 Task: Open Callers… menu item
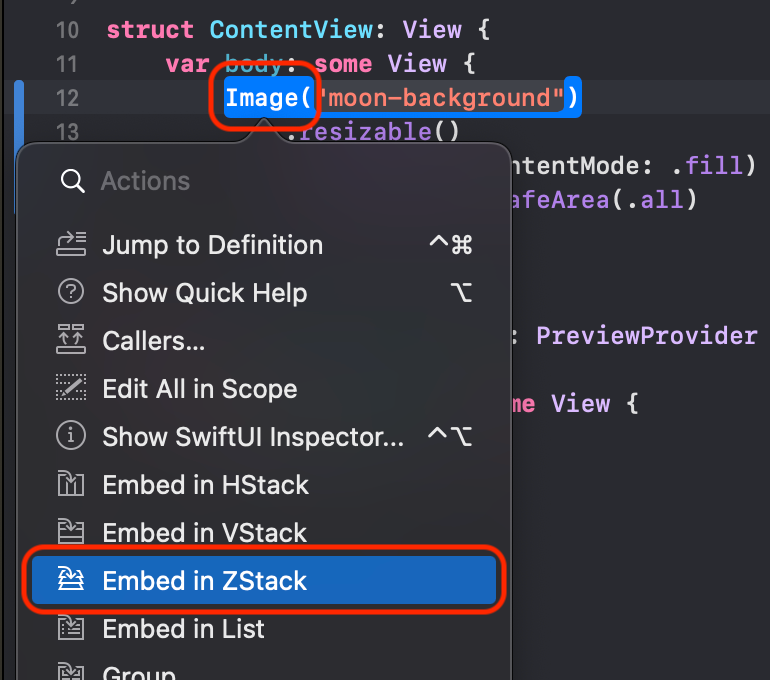click(264, 340)
